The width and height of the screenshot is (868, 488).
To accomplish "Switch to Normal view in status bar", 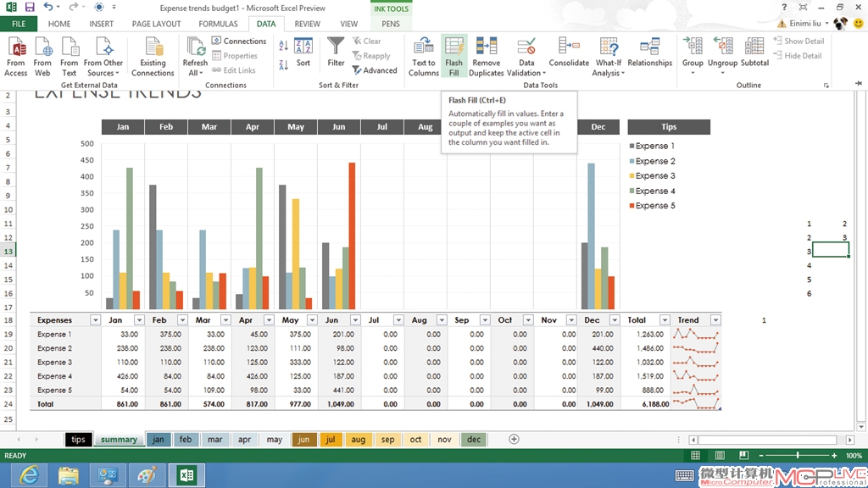I will point(695,455).
